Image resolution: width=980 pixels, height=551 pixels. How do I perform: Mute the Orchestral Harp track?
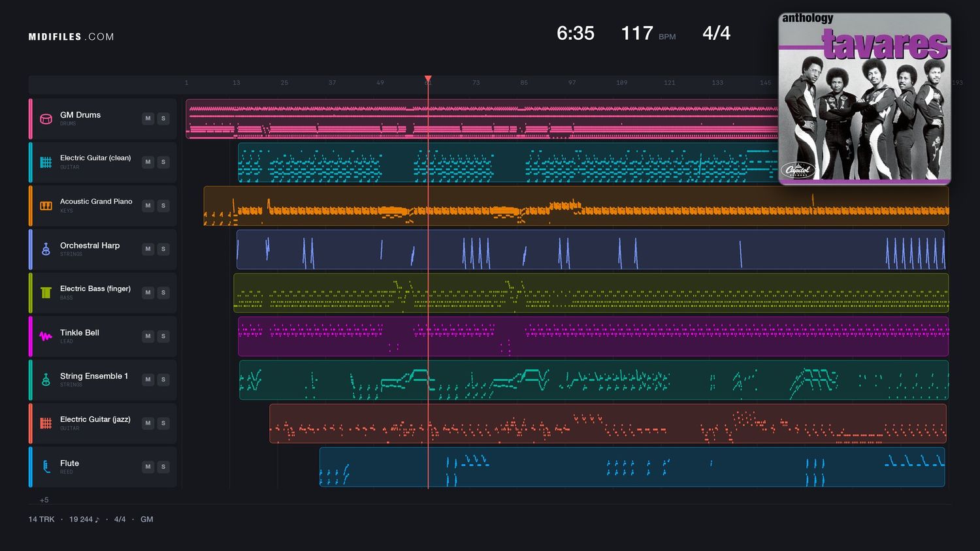coord(148,249)
